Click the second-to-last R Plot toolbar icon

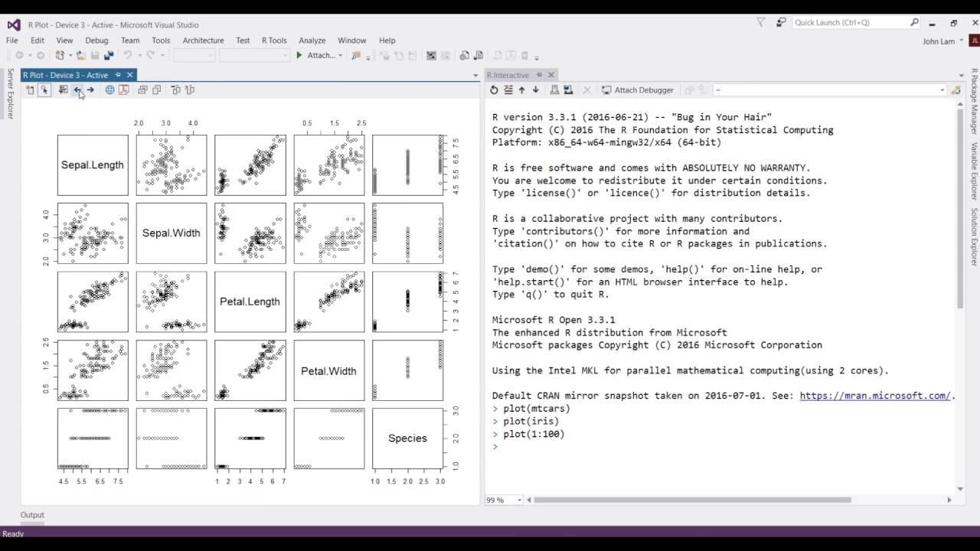pyautogui.click(x=175, y=90)
